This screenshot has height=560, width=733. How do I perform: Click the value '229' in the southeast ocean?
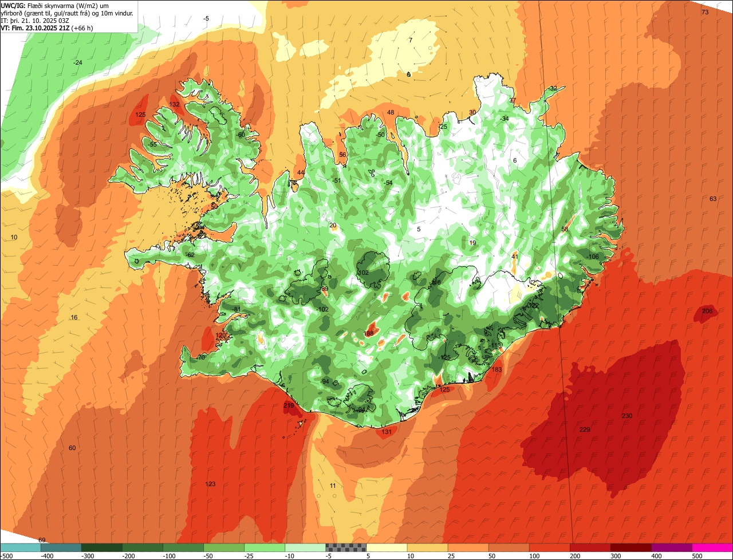(585, 429)
